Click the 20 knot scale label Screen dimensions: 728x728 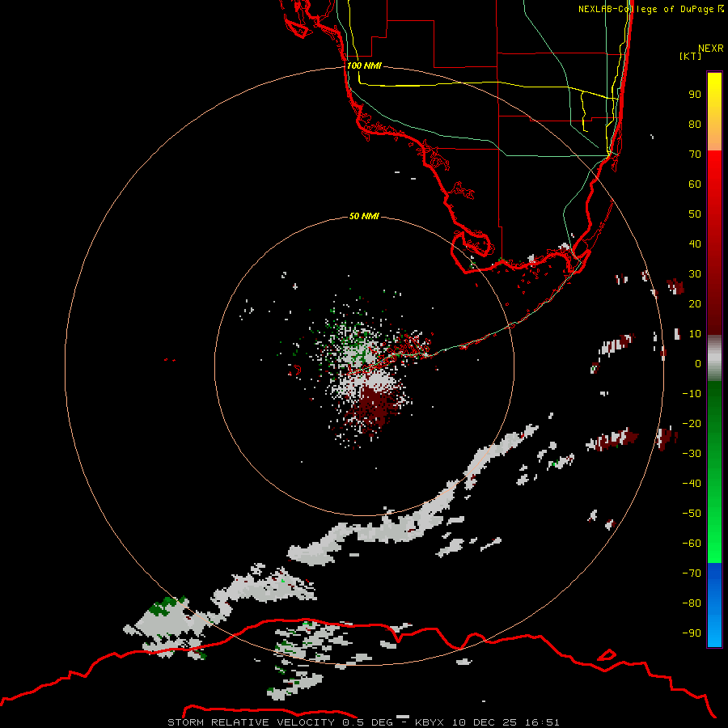(695, 303)
